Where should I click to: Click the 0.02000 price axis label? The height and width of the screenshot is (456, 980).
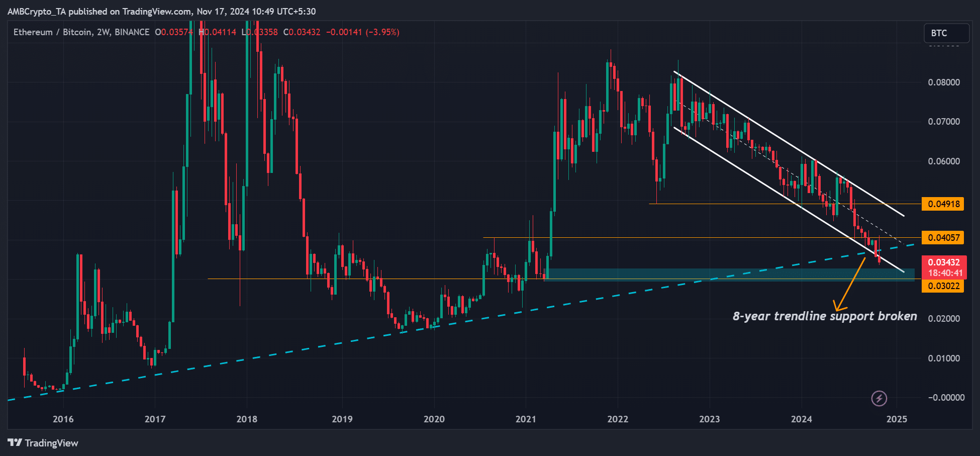tap(944, 319)
